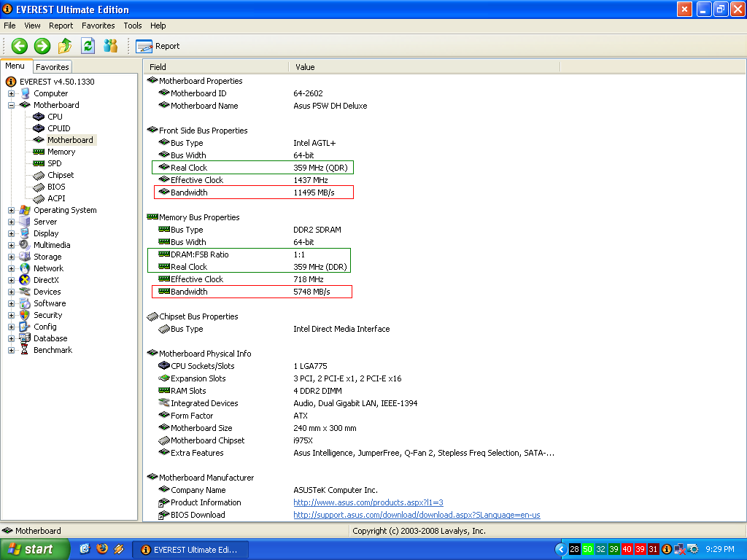Open the BIOS Download support link
The height and width of the screenshot is (560, 747).
[417, 515]
